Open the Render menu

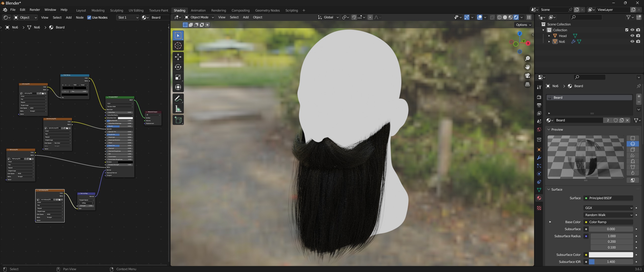[x=35, y=10]
